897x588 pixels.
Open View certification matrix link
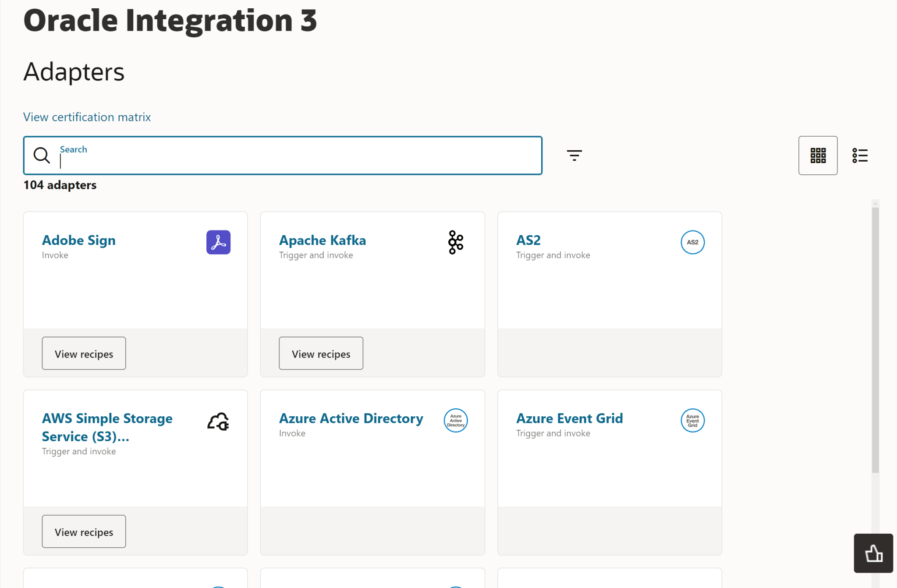click(x=87, y=117)
